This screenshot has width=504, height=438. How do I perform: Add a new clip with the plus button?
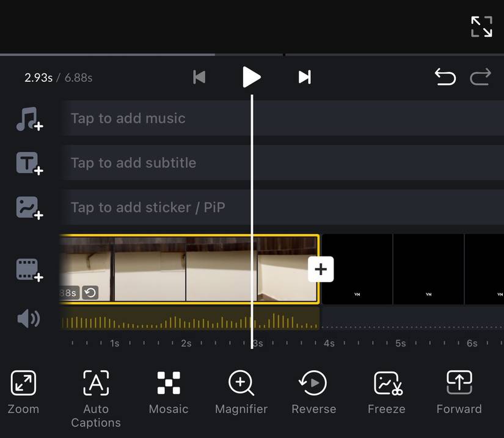click(x=320, y=269)
